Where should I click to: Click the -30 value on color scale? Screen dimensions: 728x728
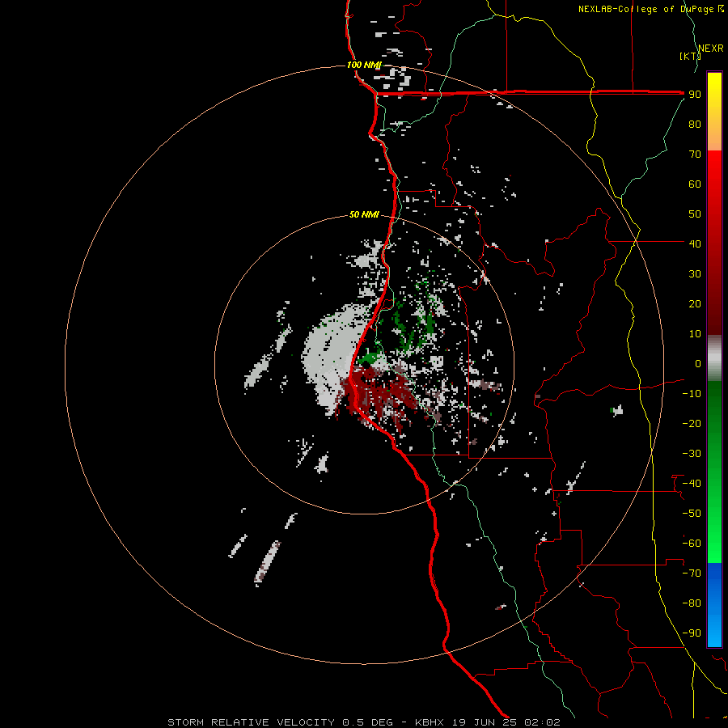(692, 454)
